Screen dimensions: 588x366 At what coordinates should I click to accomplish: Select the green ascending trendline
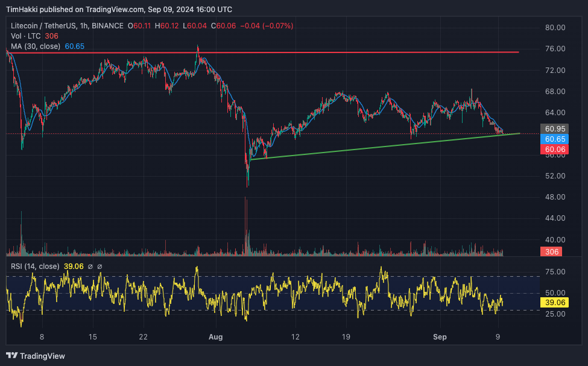tap(385, 147)
